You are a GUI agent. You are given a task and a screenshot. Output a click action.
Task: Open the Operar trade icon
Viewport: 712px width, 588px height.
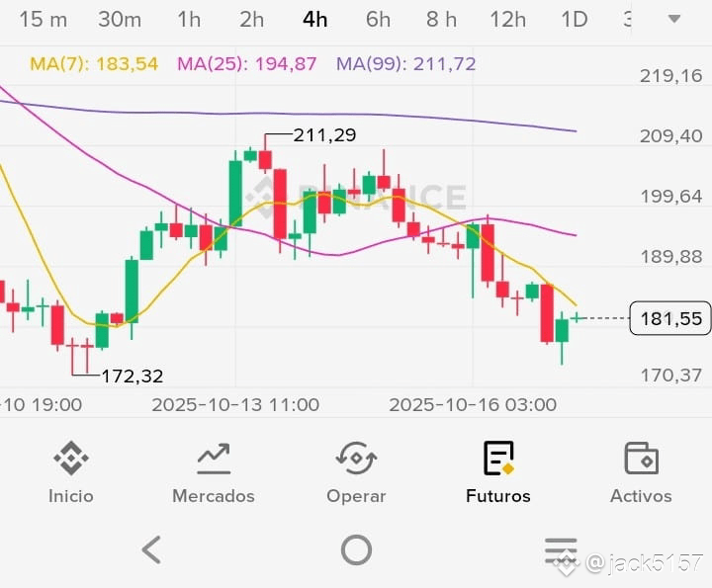356,459
